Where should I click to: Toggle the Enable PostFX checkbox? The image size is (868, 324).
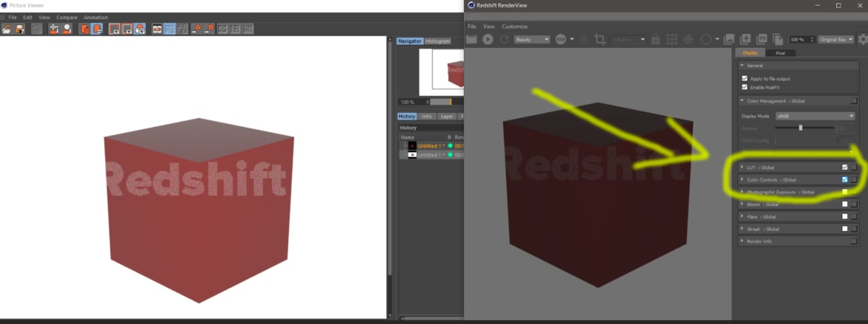pos(745,87)
